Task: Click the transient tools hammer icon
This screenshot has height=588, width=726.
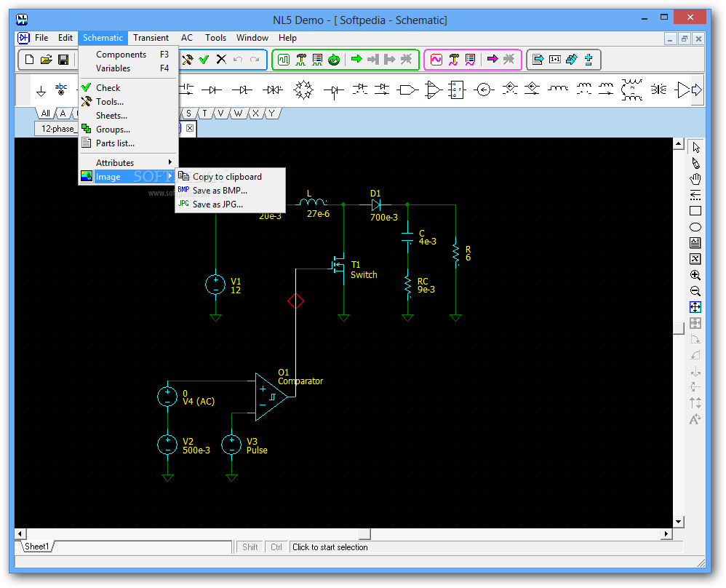Action: point(301,60)
